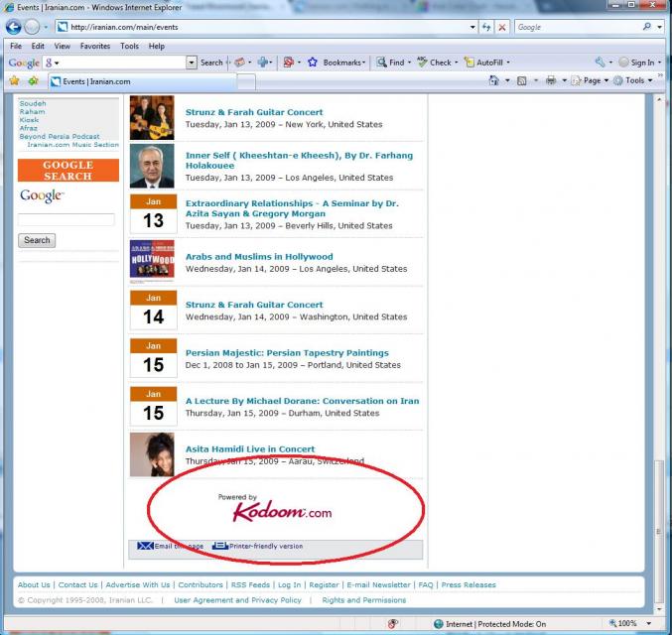Click the Refresh icon beside address bar
The image size is (672, 635).
(x=486, y=27)
